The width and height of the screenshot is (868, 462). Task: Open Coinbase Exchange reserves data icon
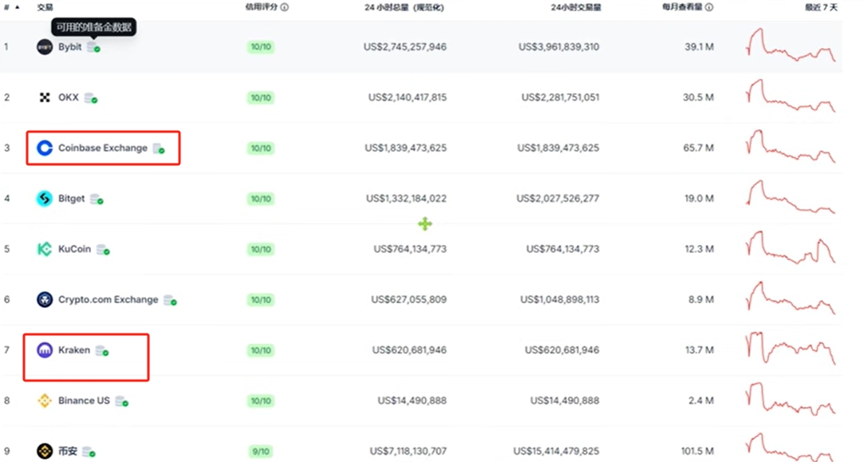(x=159, y=148)
